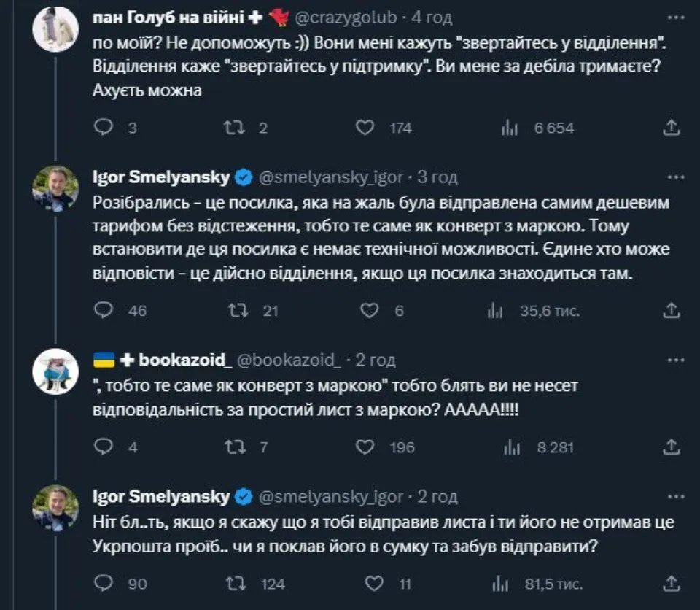Viewport: 700px width, 610px height.
Task: Reply to the tweet with 90 replies
Action: [x=105, y=584]
